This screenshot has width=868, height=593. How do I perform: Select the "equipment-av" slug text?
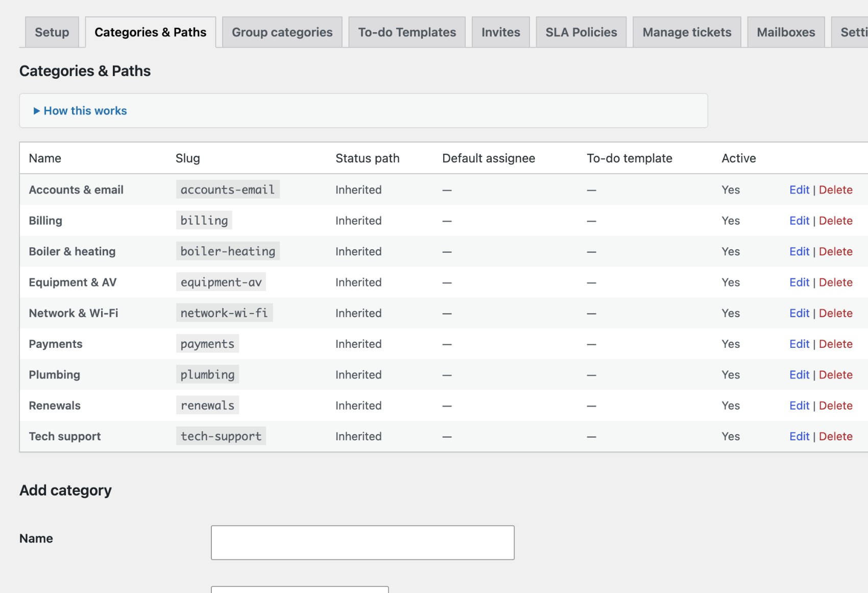(x=221, y=282)
